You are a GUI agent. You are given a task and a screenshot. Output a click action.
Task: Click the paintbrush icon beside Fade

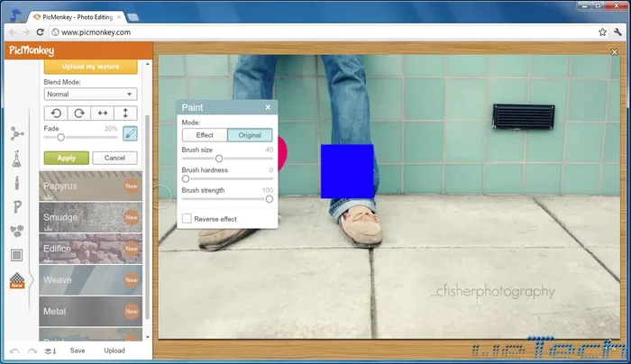[129, 133]
